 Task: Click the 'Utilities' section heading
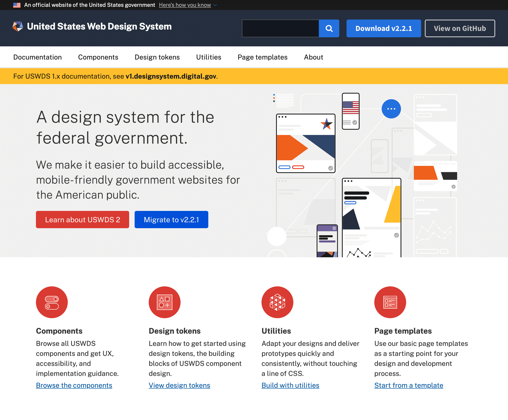276,331
